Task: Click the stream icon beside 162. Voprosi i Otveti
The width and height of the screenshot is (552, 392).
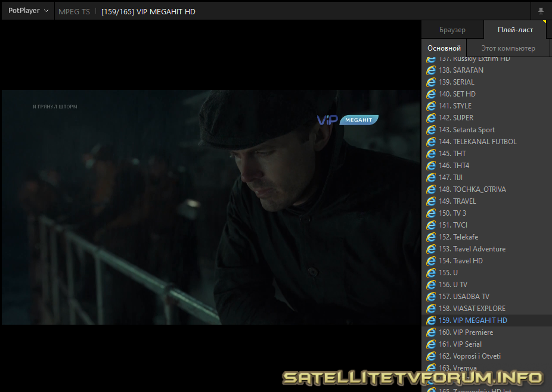Action: [x=431, y=356]
